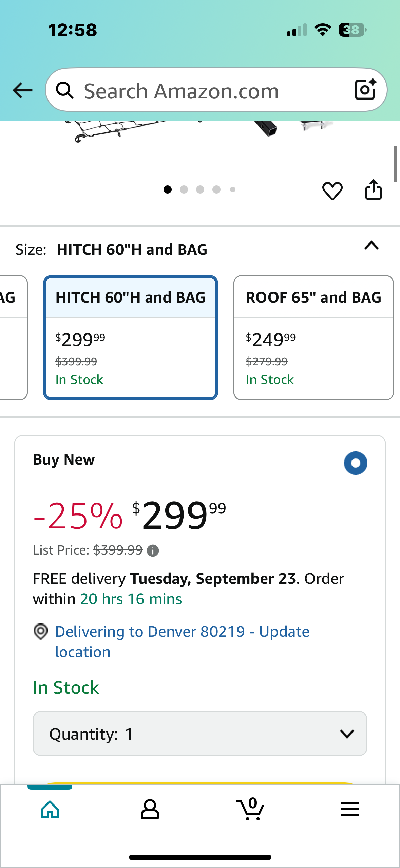Update delivery location to Denver link
This screenshot has width=400, height=868.
point(182,642)
